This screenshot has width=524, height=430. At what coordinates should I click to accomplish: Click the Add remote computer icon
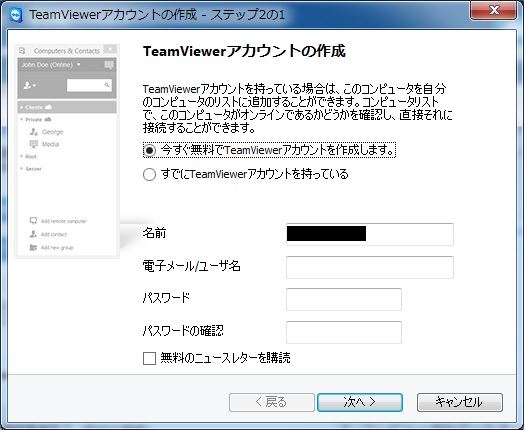click(x=33, y=221)
